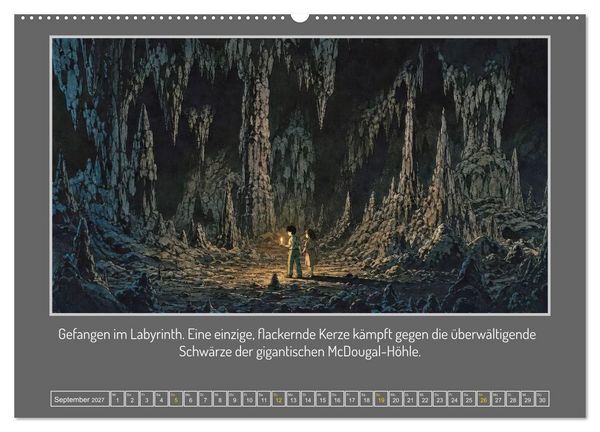Viewport: 600px width, 432px height.
Task: Select day 8 in the calendar strip
Action: [220, 399]
